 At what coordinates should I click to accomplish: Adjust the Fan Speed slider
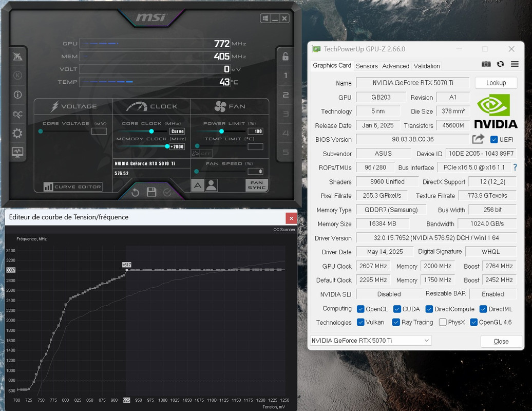tap(220, 172)
